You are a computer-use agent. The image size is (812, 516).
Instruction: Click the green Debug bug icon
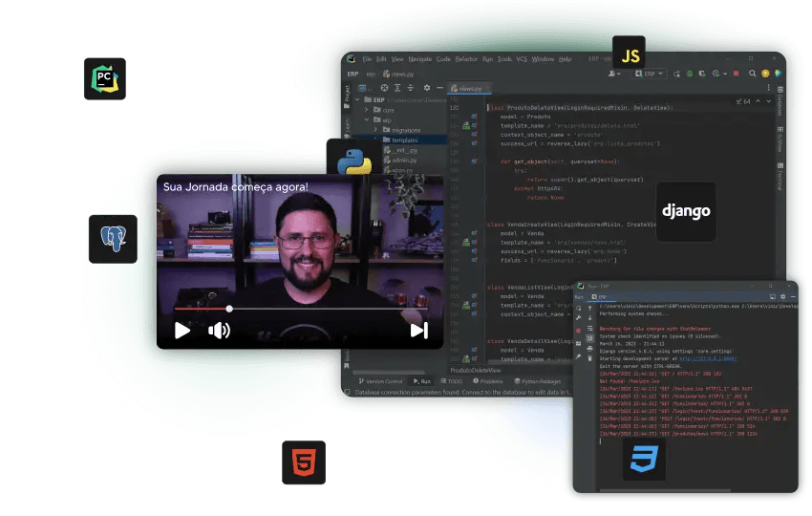coord(690,74)
